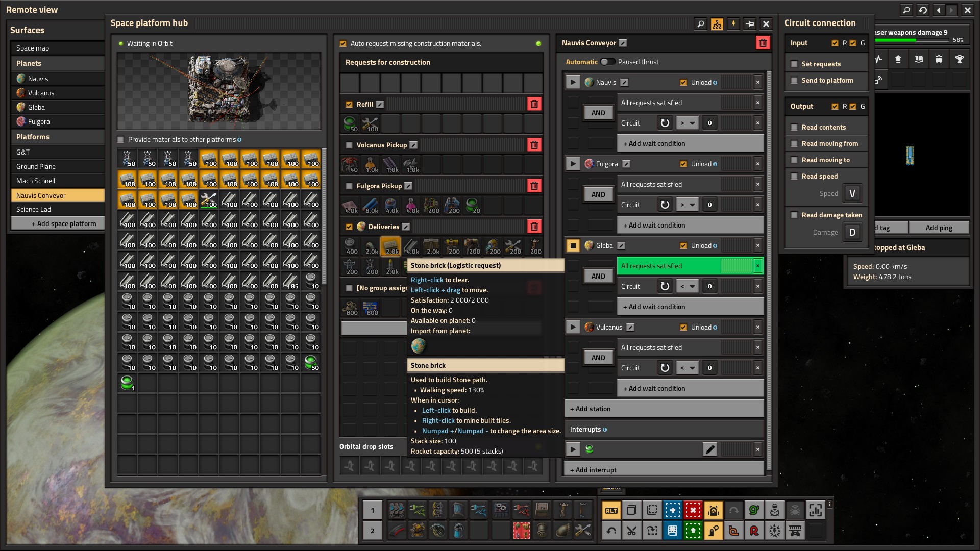Uncheck Auto request missing construction materials
The height and width of the screenshot is (551, 980).
click(x=343, y=44)
